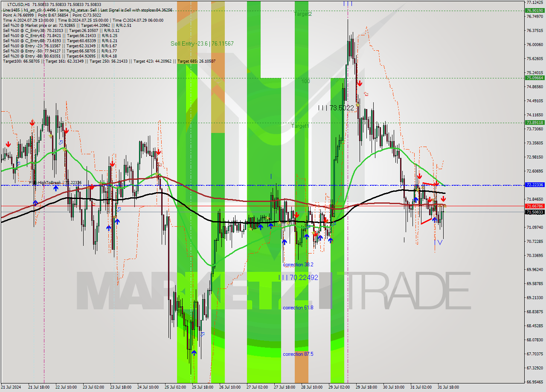Click the 68.83875 price axis label
This screenshot has width=546, height=392.
(535, 312)
